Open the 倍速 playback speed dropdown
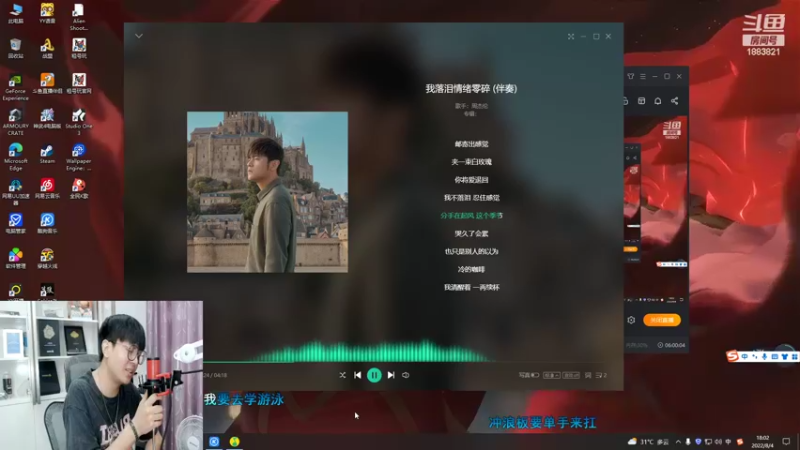 coord(552,375)
